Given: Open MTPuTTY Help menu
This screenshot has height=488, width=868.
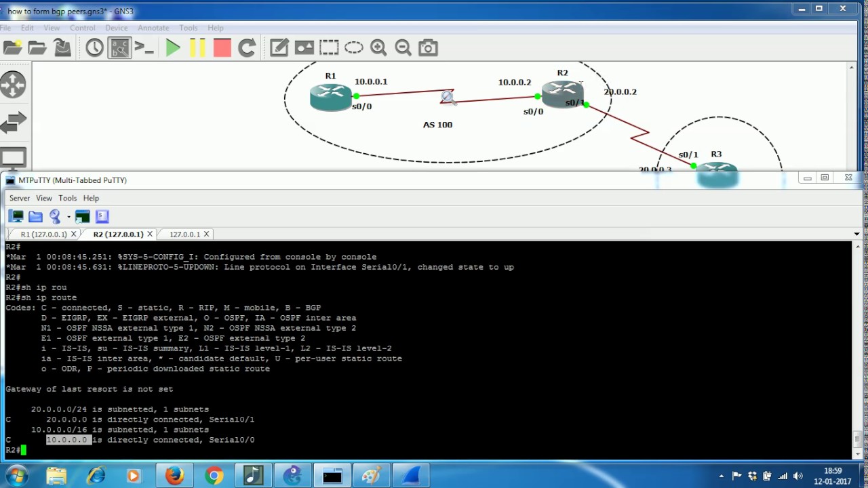Looking at the screenshot, I should (x=91, y=198).
